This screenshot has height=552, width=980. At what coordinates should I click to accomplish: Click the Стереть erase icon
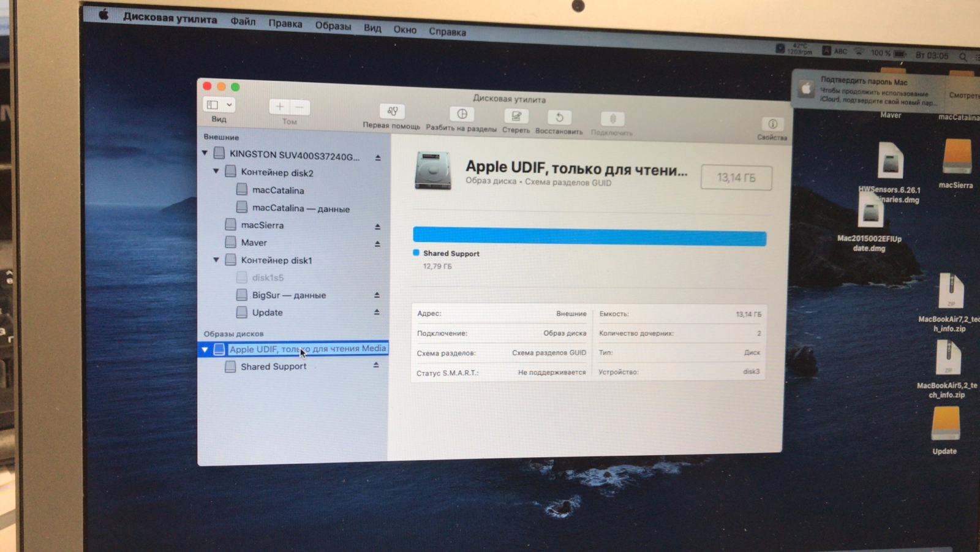coord(516,116)
